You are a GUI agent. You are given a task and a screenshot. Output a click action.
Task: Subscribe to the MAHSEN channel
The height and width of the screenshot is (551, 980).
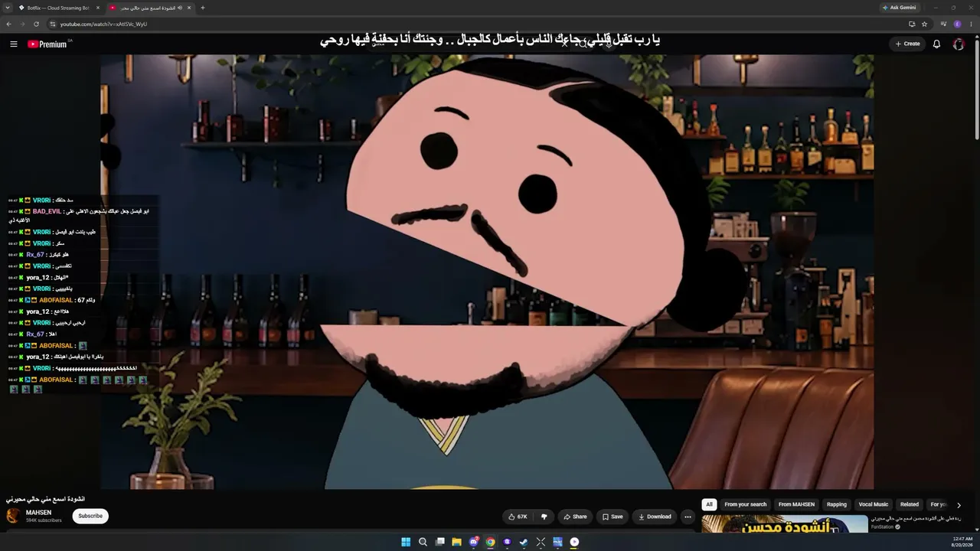click(90, 516)
